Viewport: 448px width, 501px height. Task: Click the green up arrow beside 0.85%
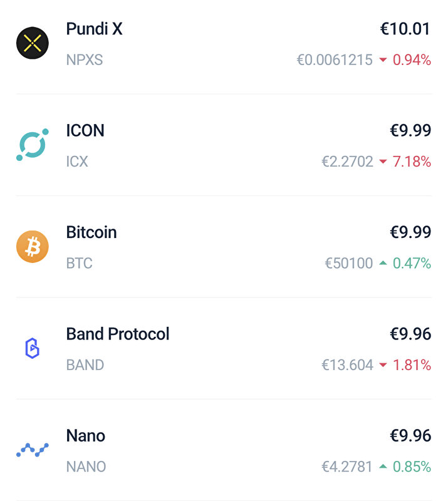click(x=383, y=467)
